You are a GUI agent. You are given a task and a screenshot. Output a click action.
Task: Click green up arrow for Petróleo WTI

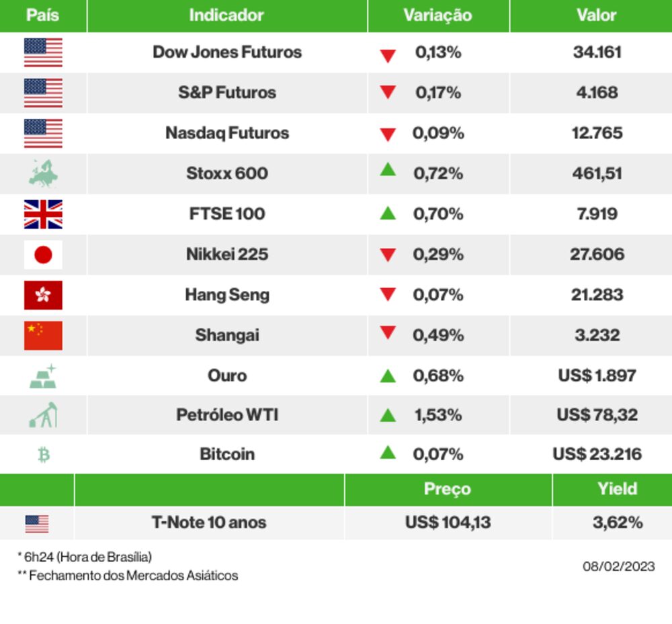click(388, 415)
